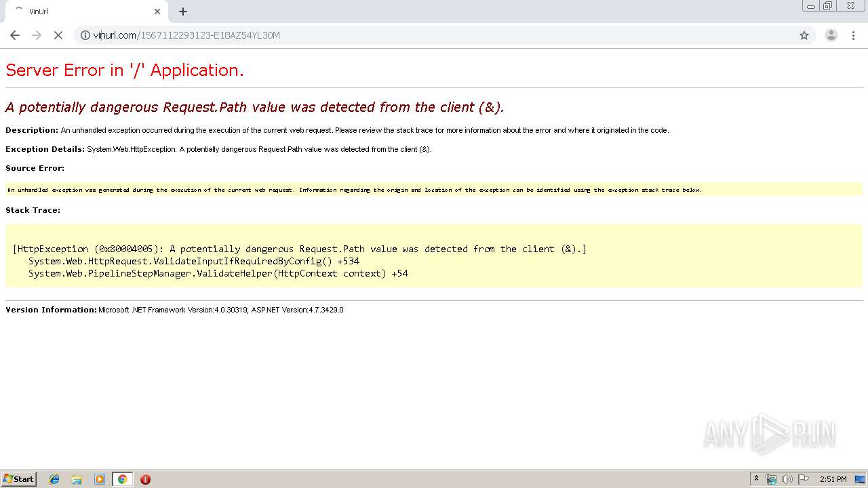Click the Server Error heading
868x488 pixels.
(x=125, y=70)
